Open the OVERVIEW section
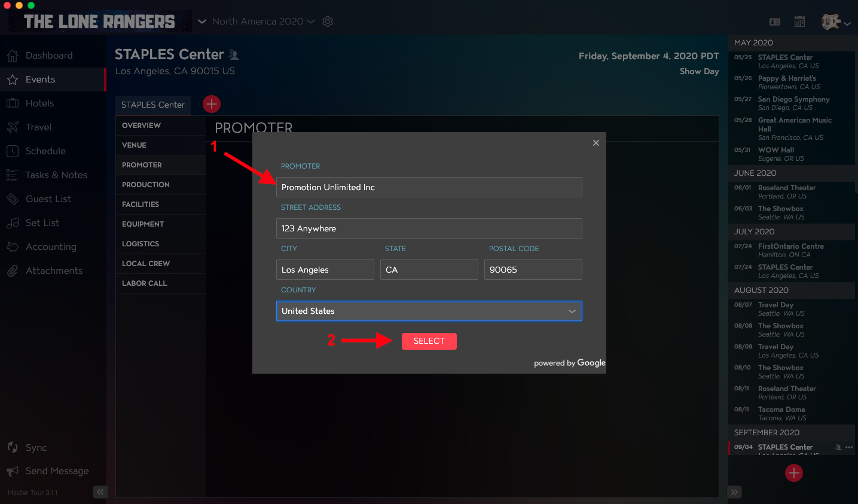This screenshot has height=504, width=858. point(160,126)
